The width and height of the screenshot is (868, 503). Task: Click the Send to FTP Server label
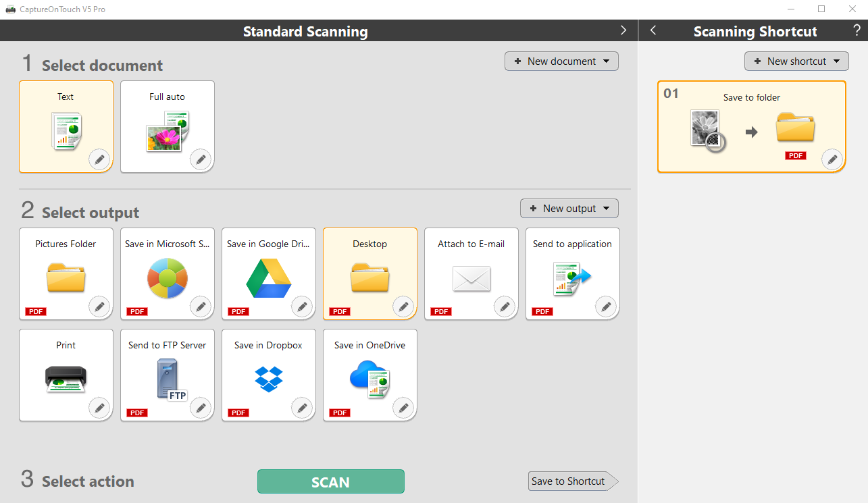168,345
